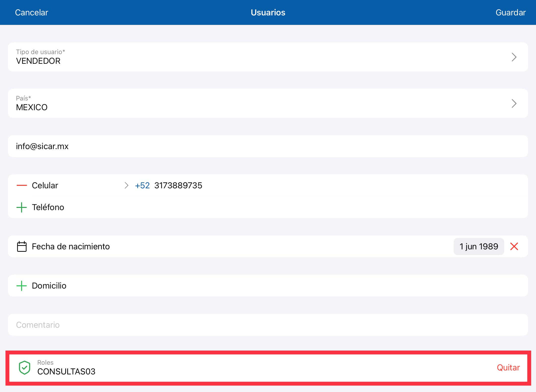Clear birth date with red X

514,246
